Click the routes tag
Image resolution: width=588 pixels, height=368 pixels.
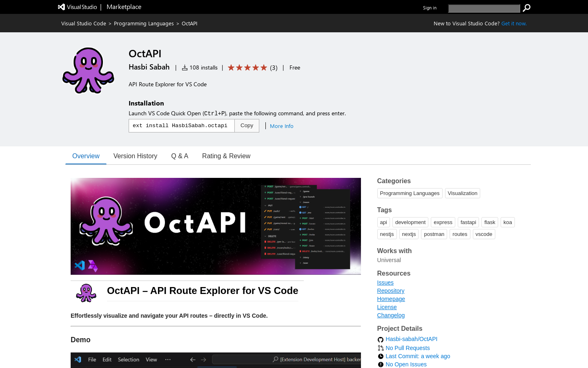click(460, 234)
